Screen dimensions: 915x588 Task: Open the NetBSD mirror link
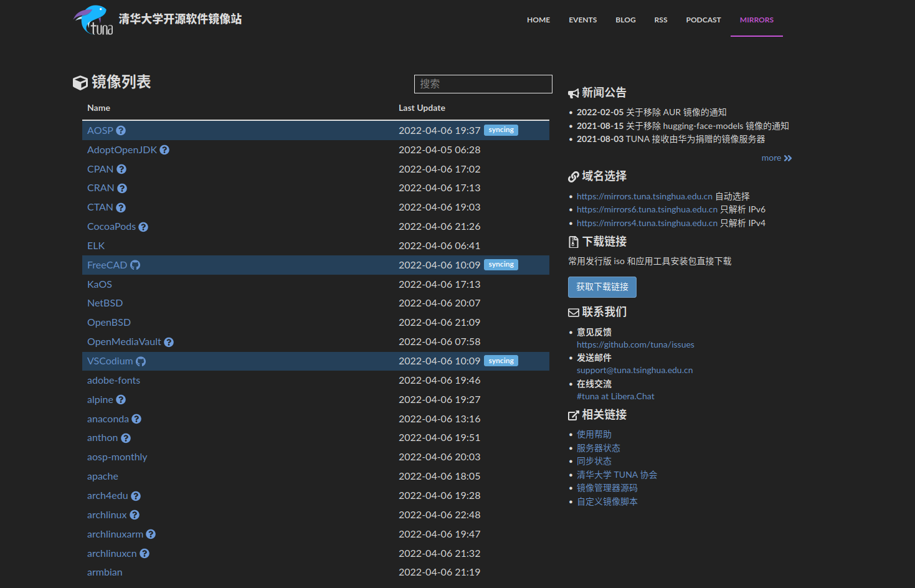click(105, 303)
